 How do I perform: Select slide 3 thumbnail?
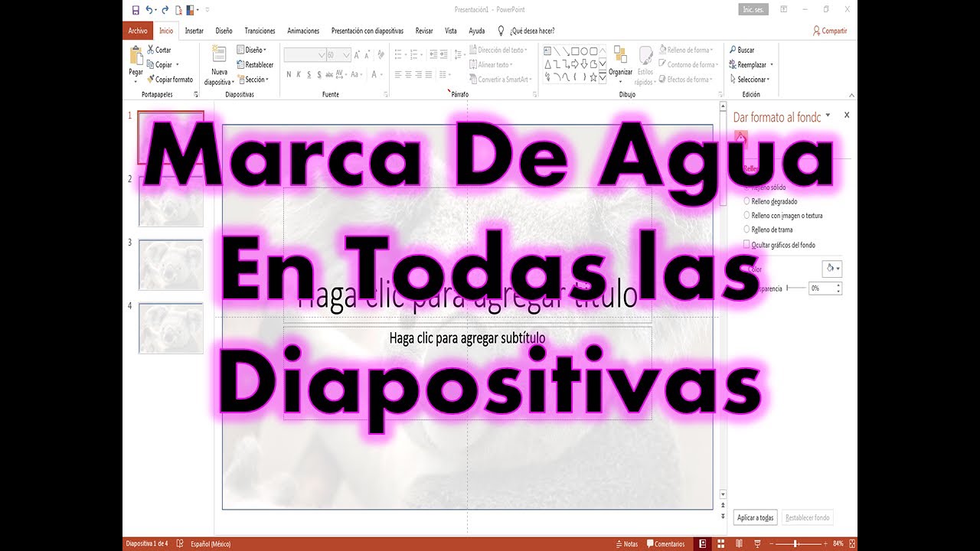[x=171, y=265]
